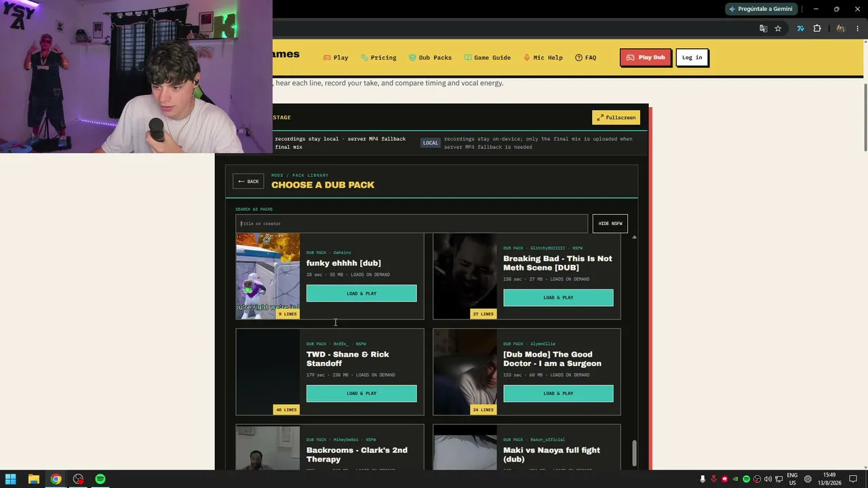Switch the ENG US input language

792,479
